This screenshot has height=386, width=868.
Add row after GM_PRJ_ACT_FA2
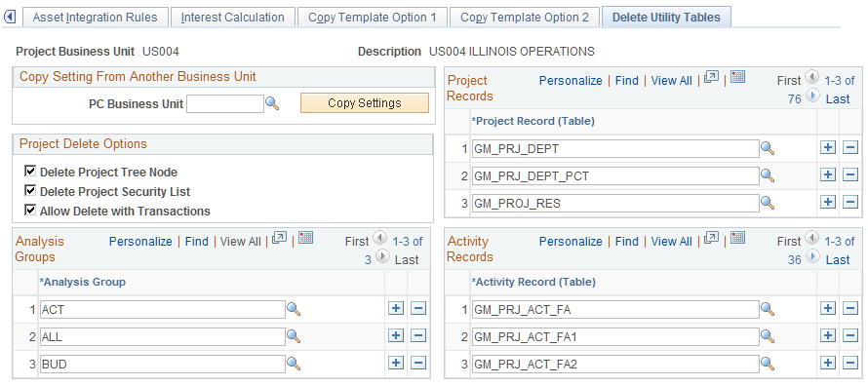coord(828,363)
